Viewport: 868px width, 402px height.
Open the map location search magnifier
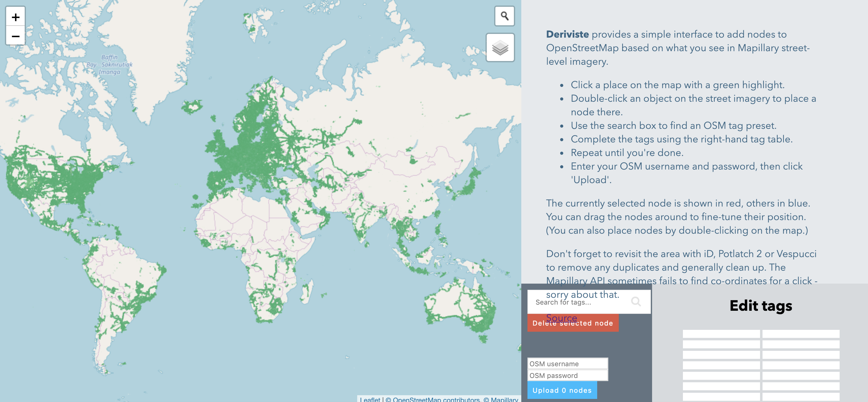point(504,16)
